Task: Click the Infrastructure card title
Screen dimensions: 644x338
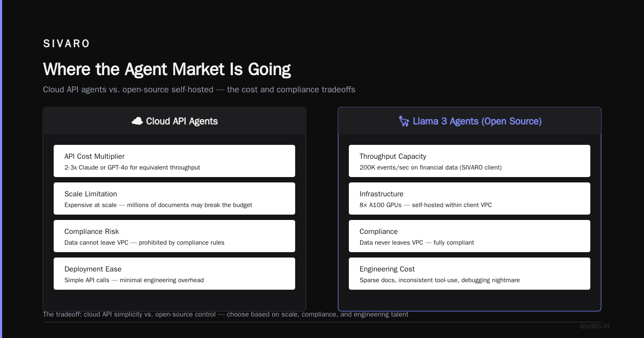Action: tap(382, 194)
